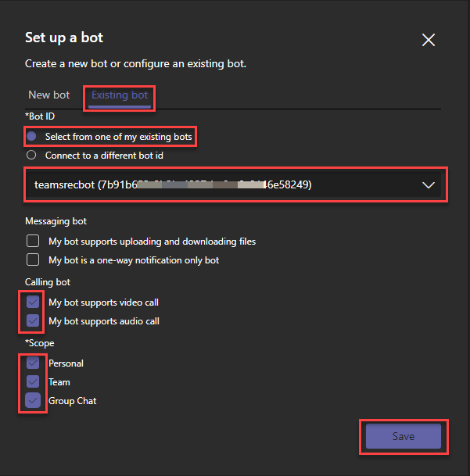
Task: Click the Group Chat label text
Action: pyautogui.click(x=72, y=401)
